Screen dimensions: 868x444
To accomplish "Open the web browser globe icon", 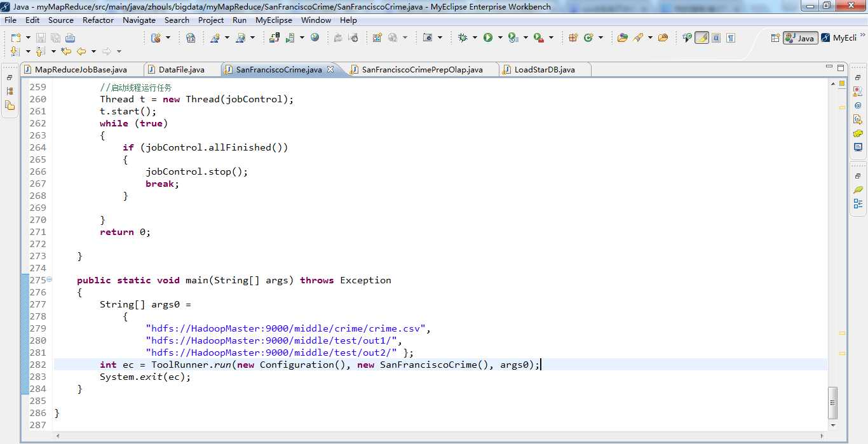I will coord(315,37).
